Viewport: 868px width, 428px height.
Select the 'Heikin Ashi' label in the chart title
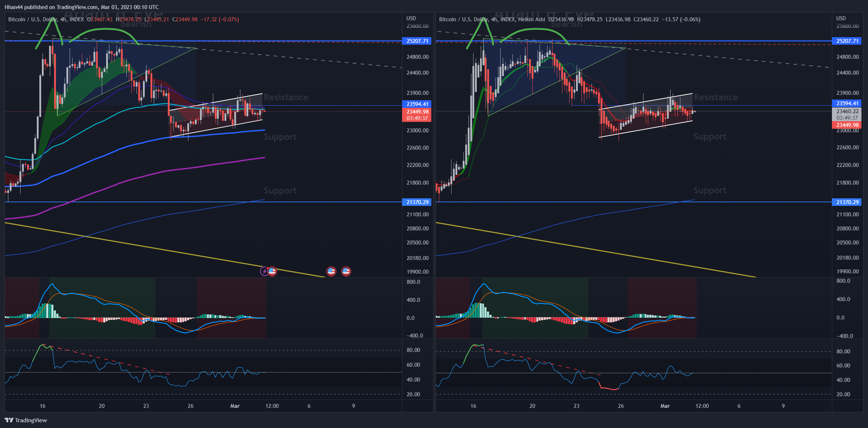[x=532, y=19]
